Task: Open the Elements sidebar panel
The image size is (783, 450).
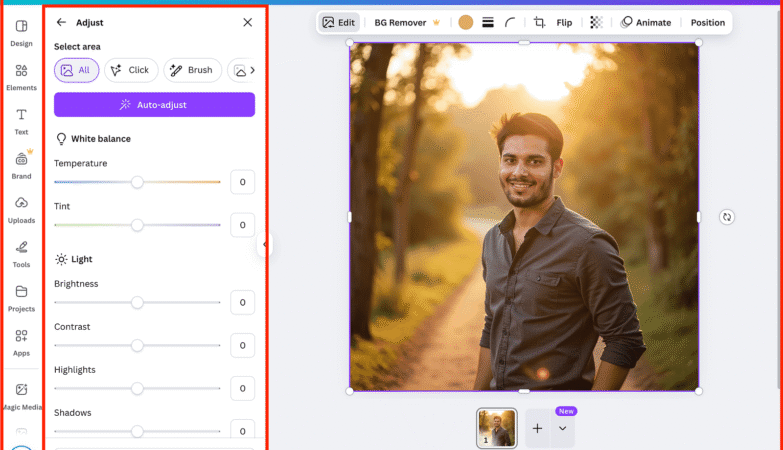Action: 21,77
